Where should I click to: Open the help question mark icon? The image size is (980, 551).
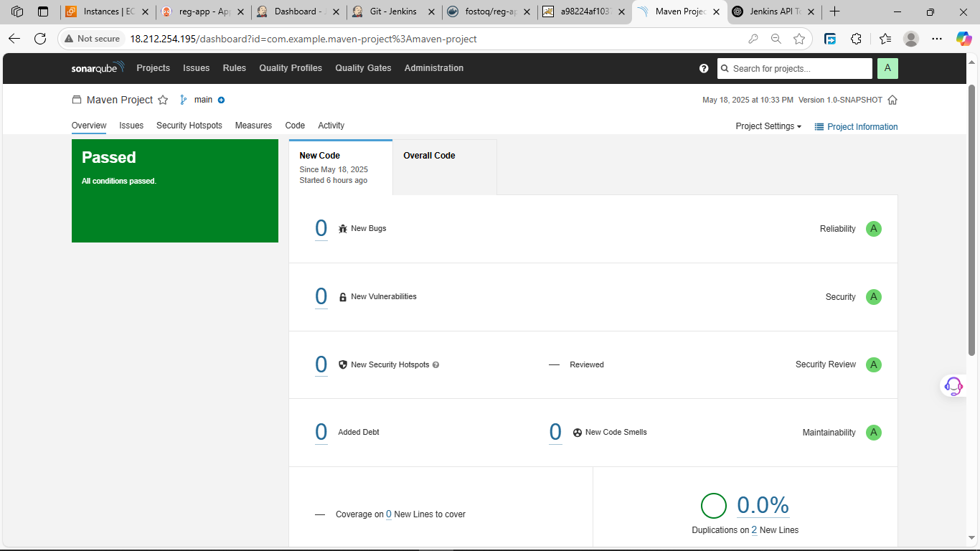pos(704,68)
